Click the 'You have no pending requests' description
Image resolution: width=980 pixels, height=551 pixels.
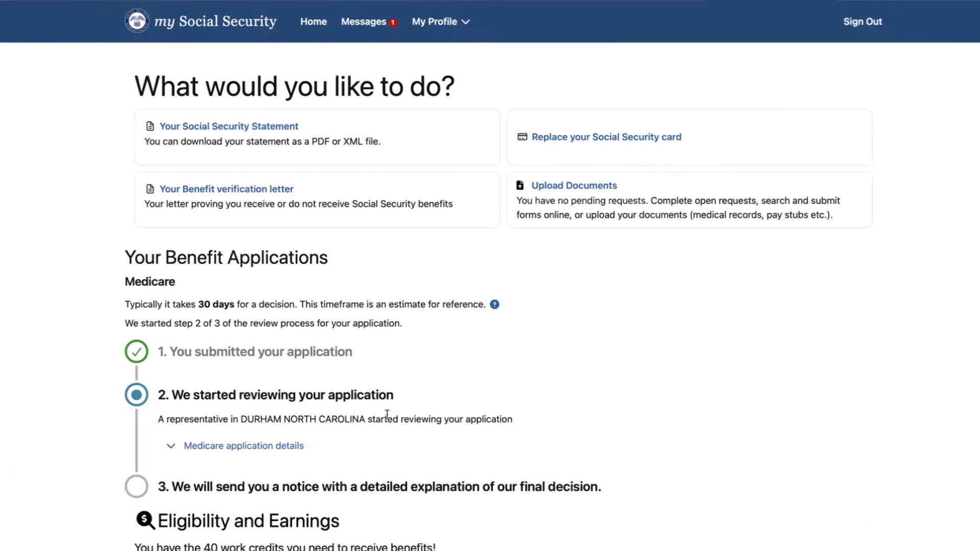pos(678,208)
